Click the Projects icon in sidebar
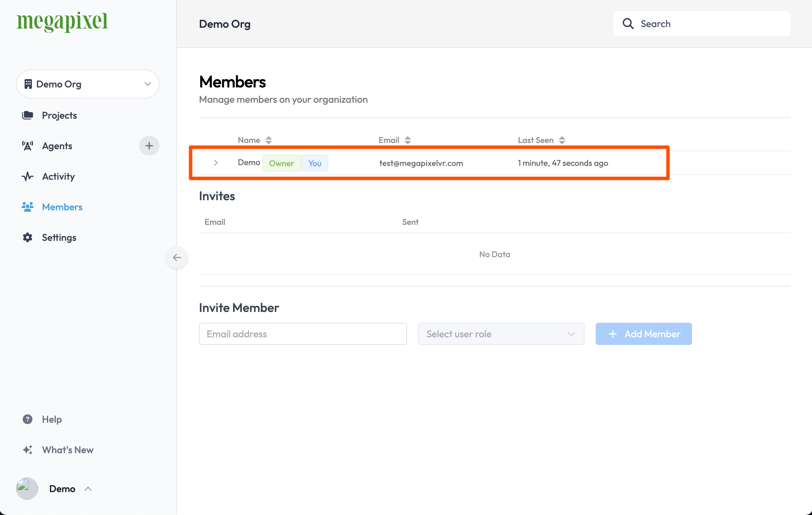Viewport: 812px width, 515px height. (x=27, y=115)
